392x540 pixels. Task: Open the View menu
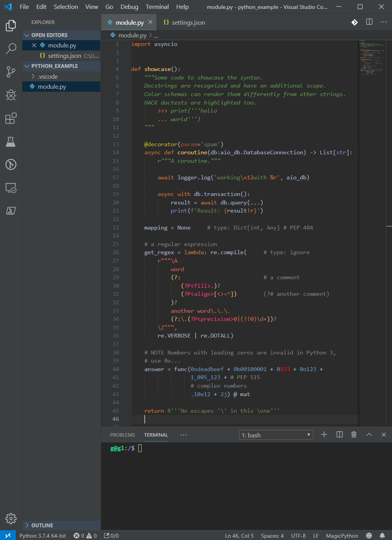point(92,7)
